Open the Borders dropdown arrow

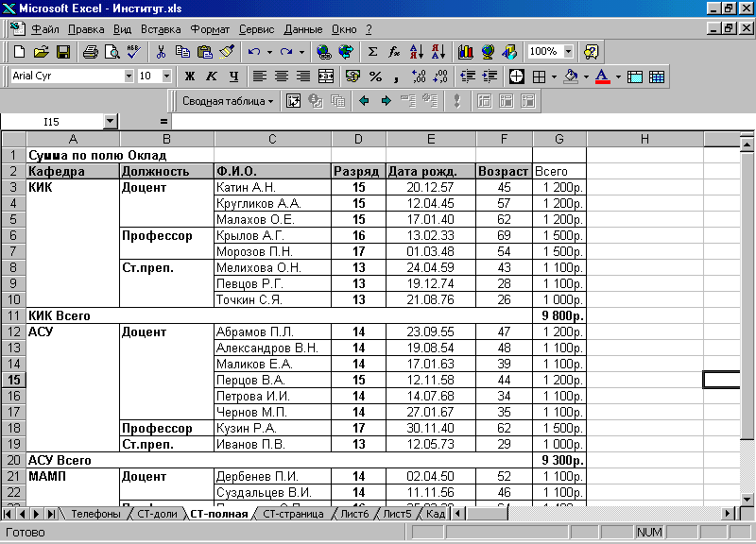[554, 76]
